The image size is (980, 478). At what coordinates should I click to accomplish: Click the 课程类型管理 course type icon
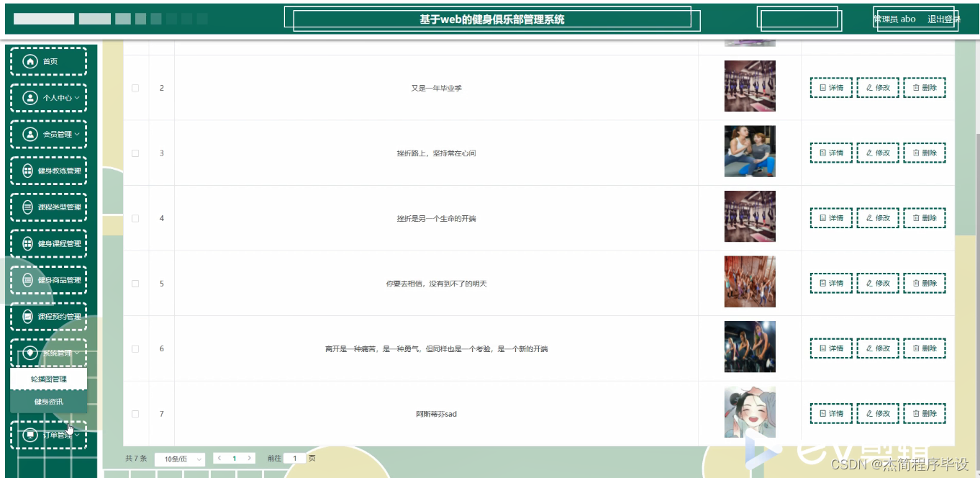(29, 207)
